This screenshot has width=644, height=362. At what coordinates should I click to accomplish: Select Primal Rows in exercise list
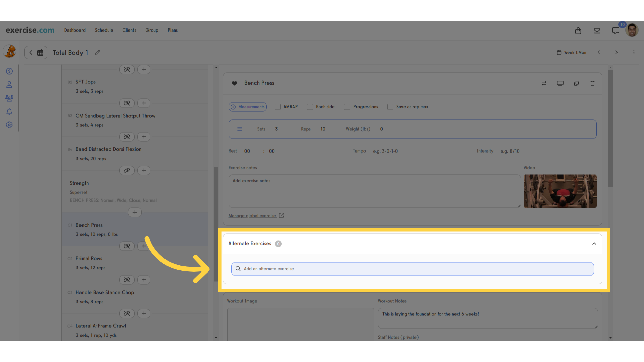coord(135,263)
